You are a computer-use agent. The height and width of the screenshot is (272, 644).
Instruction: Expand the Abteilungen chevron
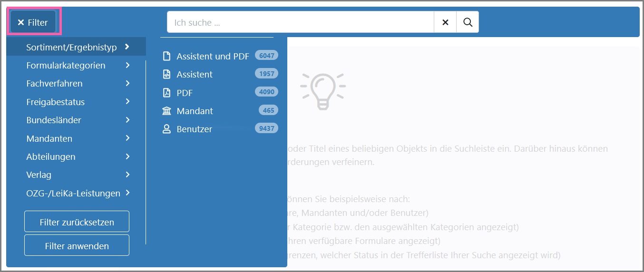(127, 156)
